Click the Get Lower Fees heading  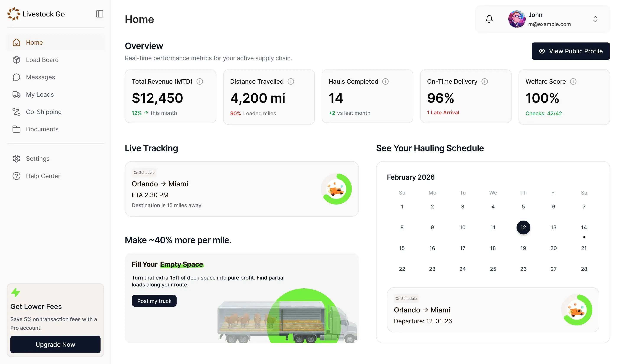[36, 306]
